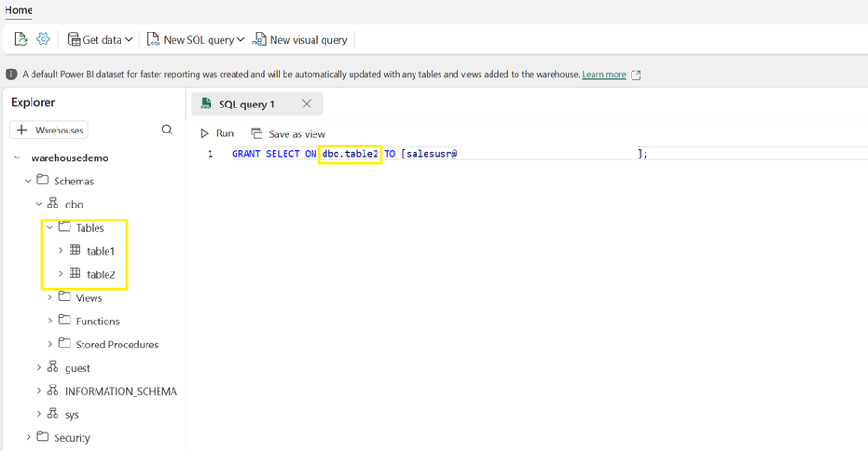Click into the SQL editor line 1 code

[x=440, y=153]
